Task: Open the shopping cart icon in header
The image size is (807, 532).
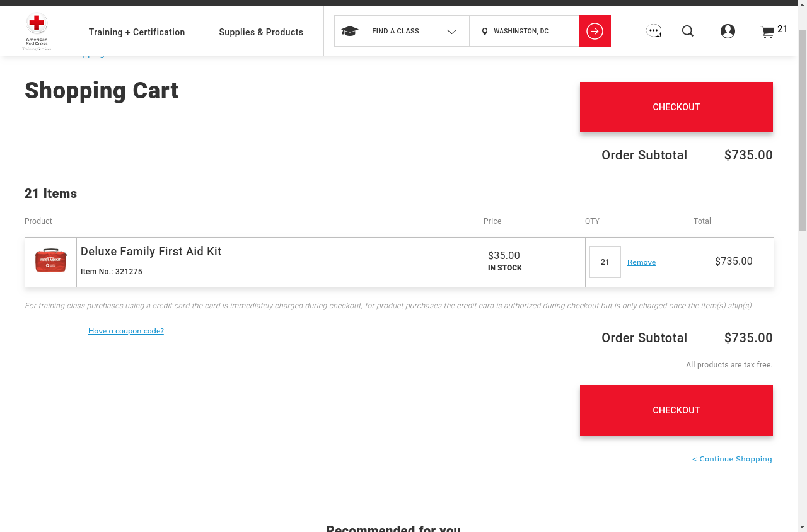Action: tap(767, 32)
